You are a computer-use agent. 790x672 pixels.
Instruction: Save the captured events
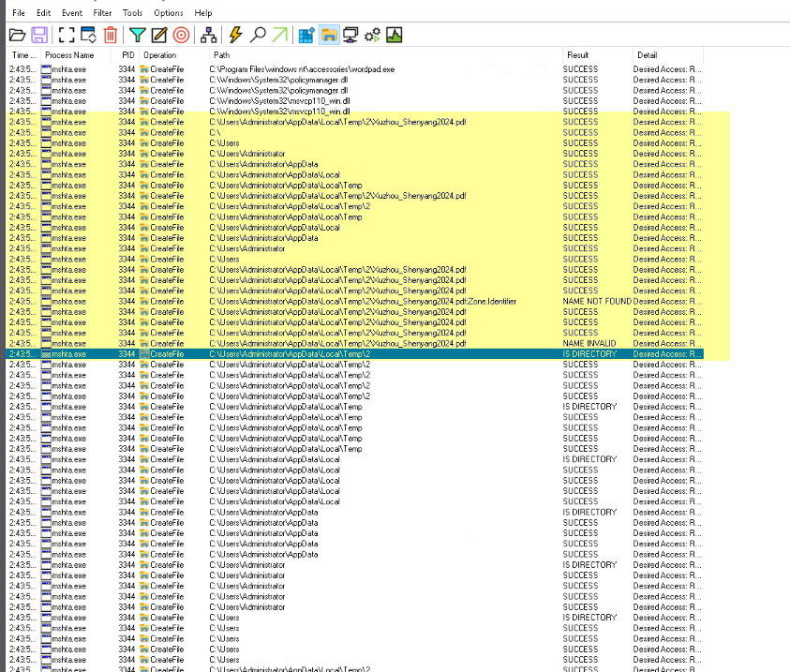pyautogui.click(x=38, y=35)
